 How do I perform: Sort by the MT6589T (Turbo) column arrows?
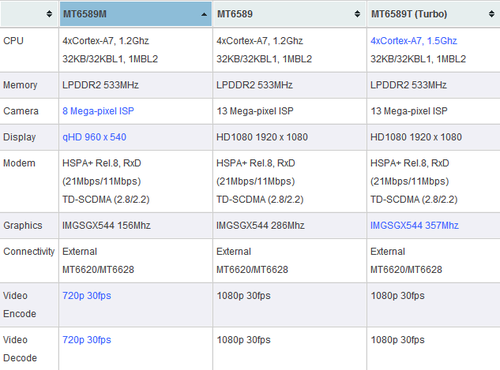click(491, 14)
